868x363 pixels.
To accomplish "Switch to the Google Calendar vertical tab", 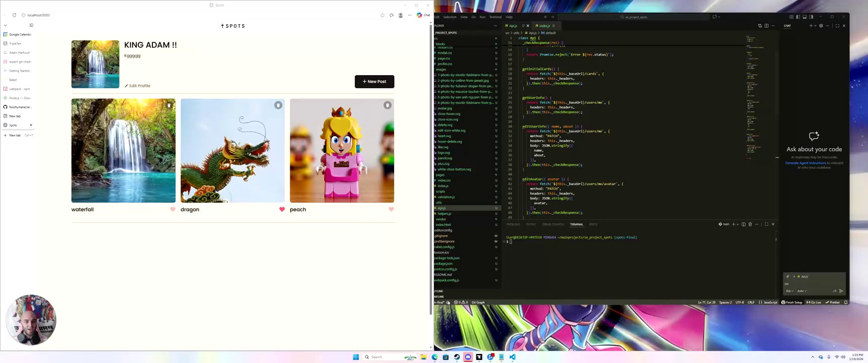I will (x=18, y=34).
